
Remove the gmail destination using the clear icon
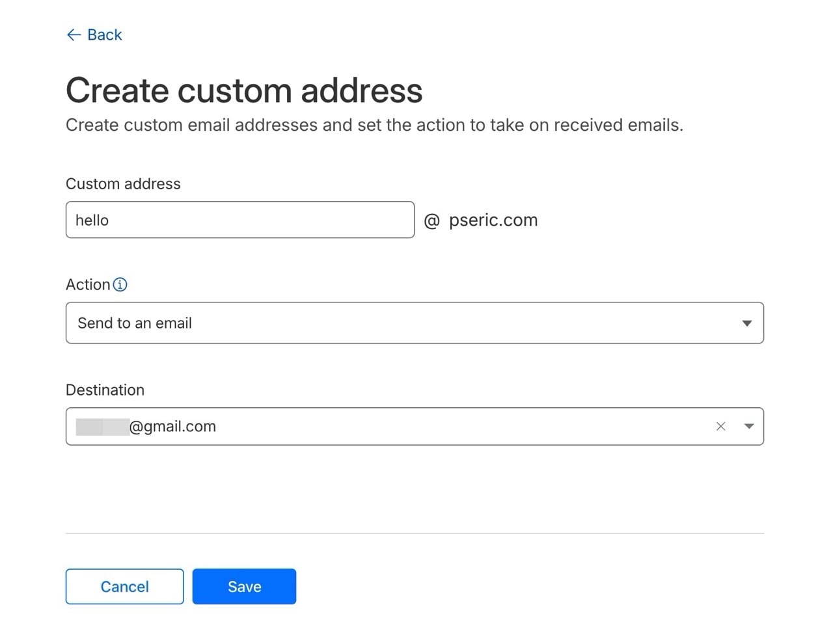coord(720,426)
